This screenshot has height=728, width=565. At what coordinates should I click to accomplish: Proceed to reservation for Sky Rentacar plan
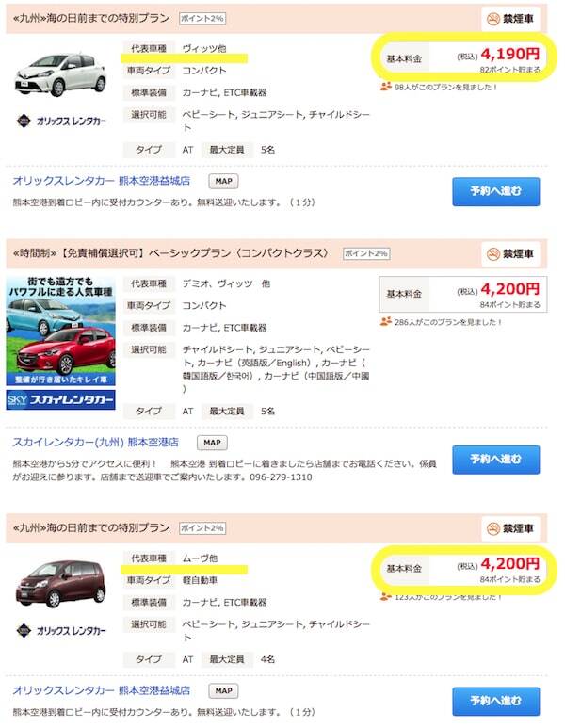pos(496,460)
